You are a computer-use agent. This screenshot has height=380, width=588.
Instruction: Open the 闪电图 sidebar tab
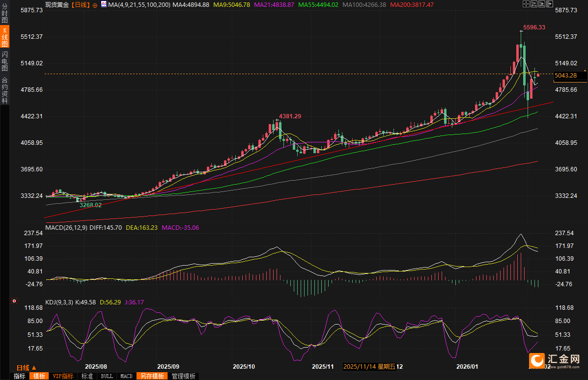coord(4,61)
